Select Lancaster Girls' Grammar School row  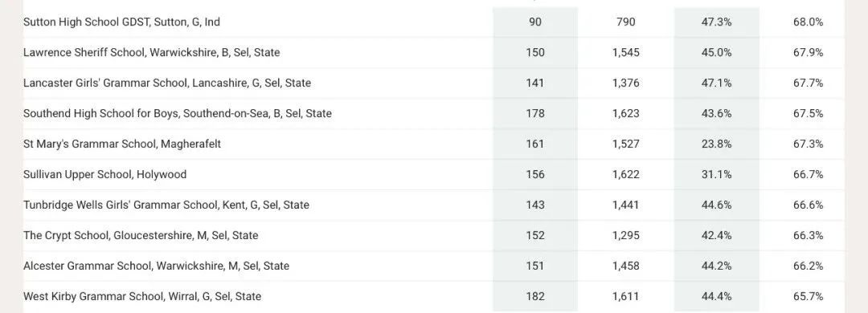pyautogui.click(x=433, y=83)
